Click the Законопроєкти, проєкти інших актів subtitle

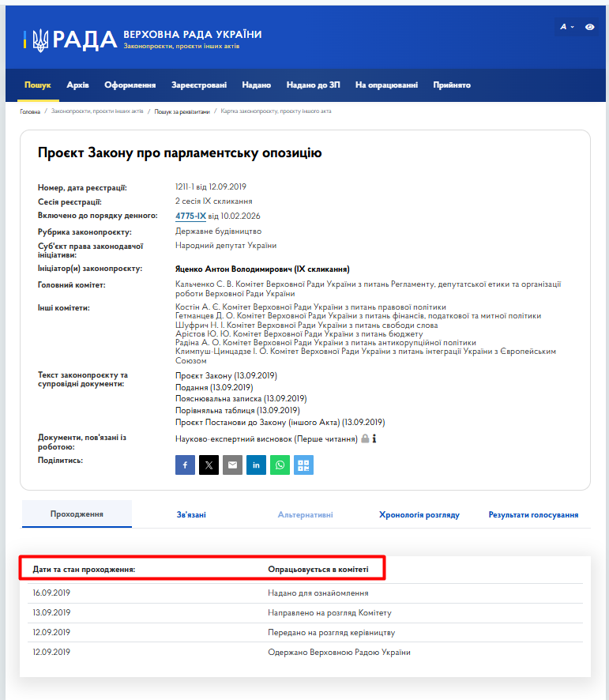pos(181,46)
